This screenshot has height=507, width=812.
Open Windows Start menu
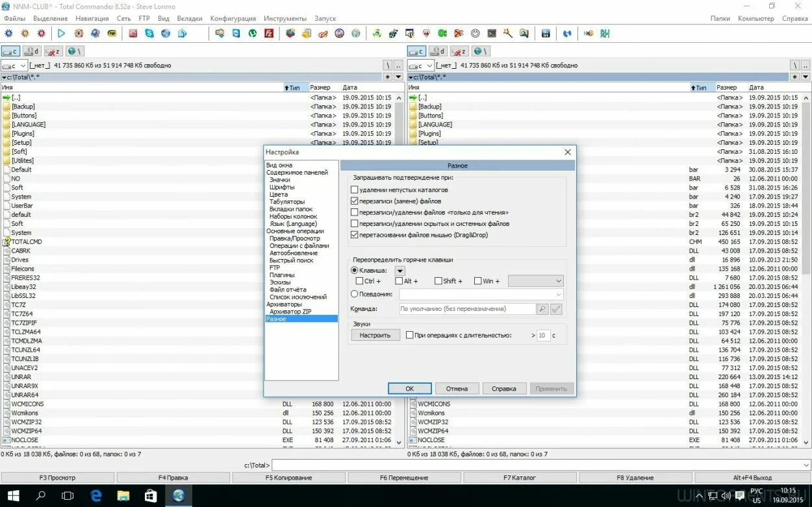tap(13, 496)
